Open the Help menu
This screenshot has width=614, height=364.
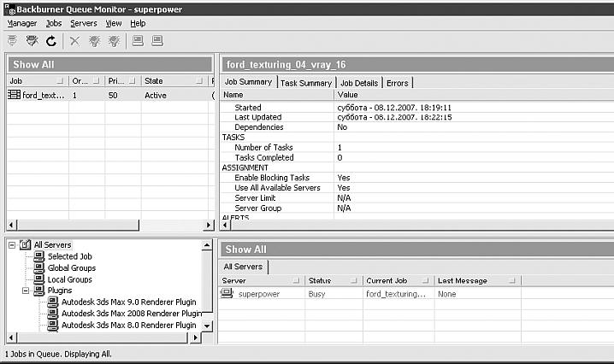138,23
